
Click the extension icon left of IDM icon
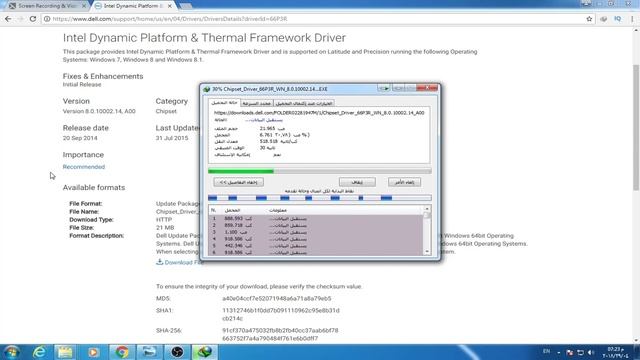pyautogui.click(x=603, y=19)
